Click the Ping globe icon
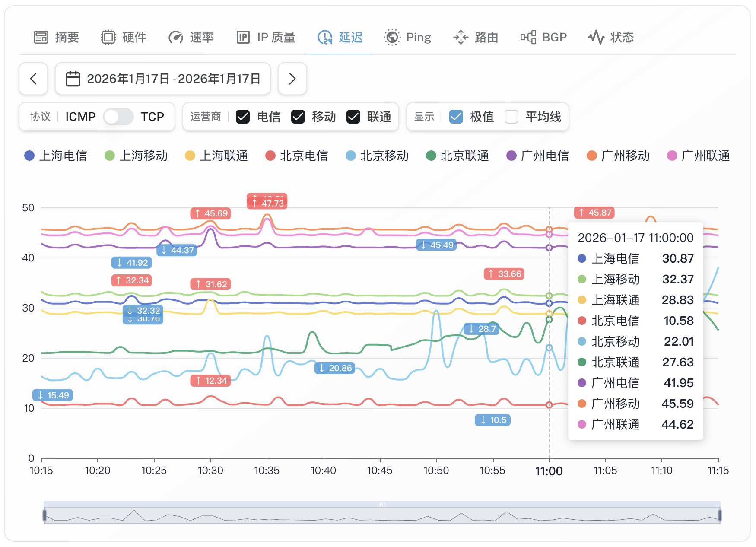 click(x=392, y=38)
